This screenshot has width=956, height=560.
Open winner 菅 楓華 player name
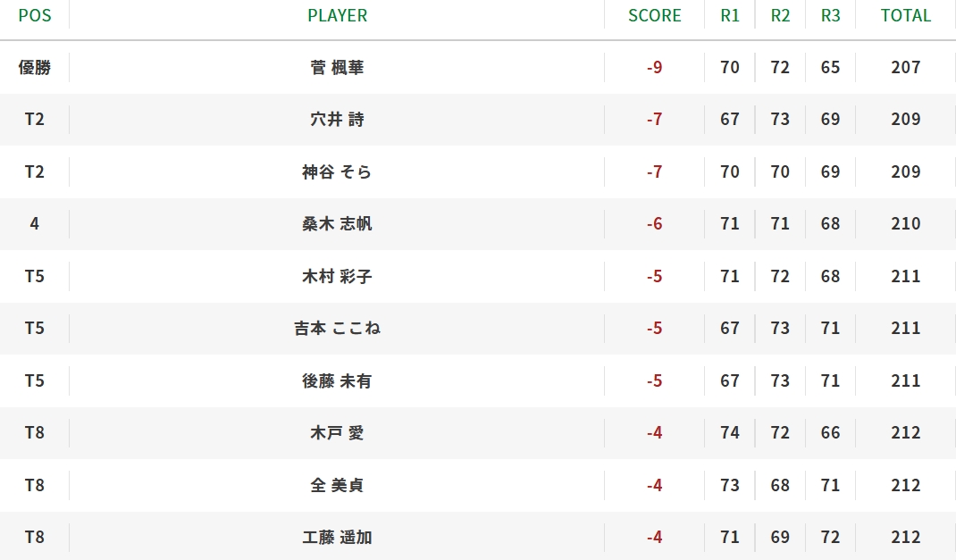337,67
